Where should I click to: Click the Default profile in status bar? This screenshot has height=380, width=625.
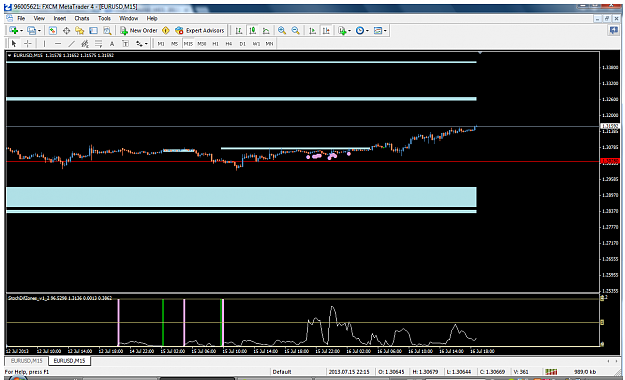coord(282,372)
